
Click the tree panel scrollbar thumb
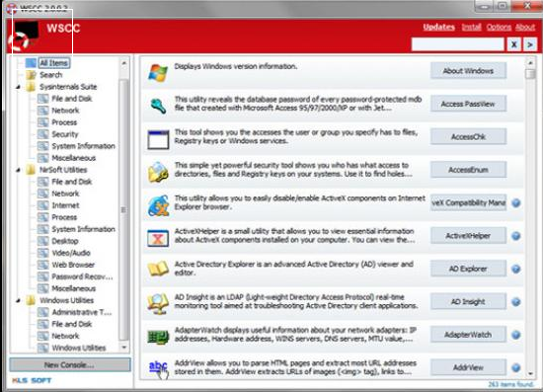[124, 209]
